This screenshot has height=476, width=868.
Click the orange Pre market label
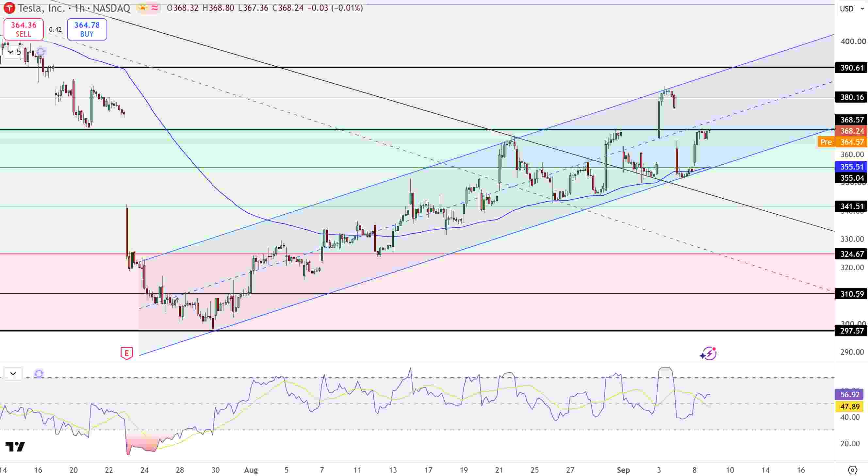tap(826, 142)
